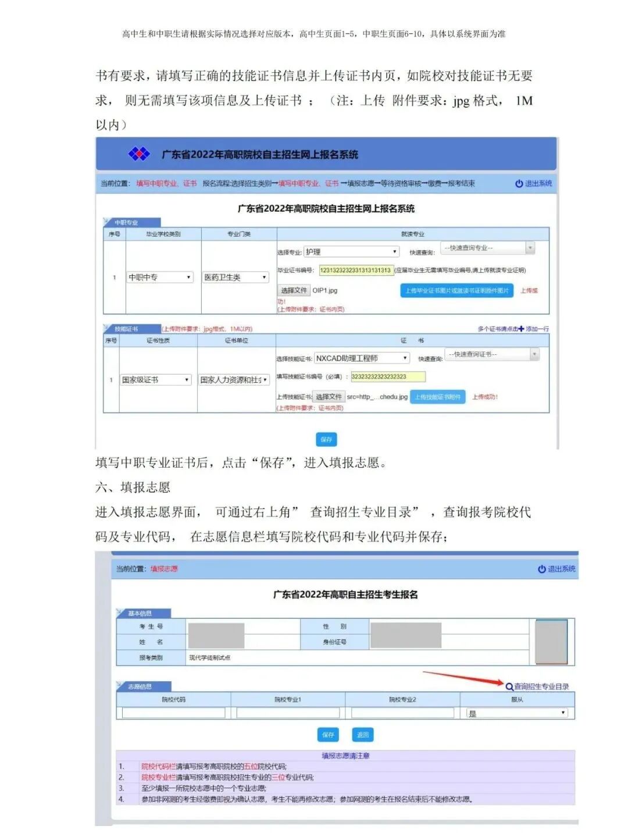Screen dimensions: 628x840
Task: Click the 院校代码 input field
Action: click(x=173, y=713)
